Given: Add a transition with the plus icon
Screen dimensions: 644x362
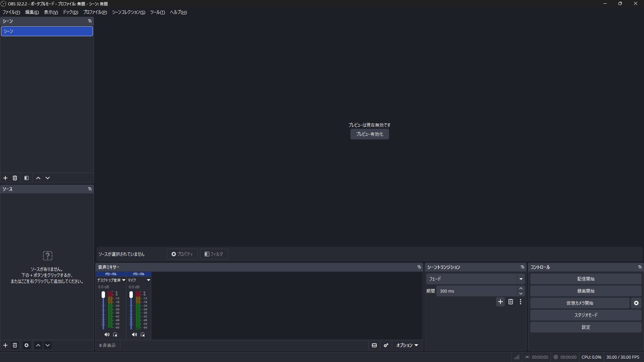Looking at the screenshot, I should click(500, 302).
